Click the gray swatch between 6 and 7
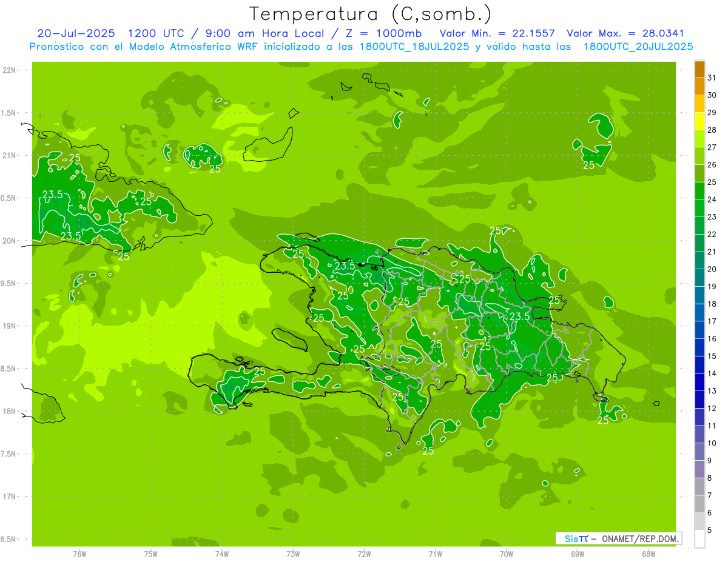 point(699,504)
